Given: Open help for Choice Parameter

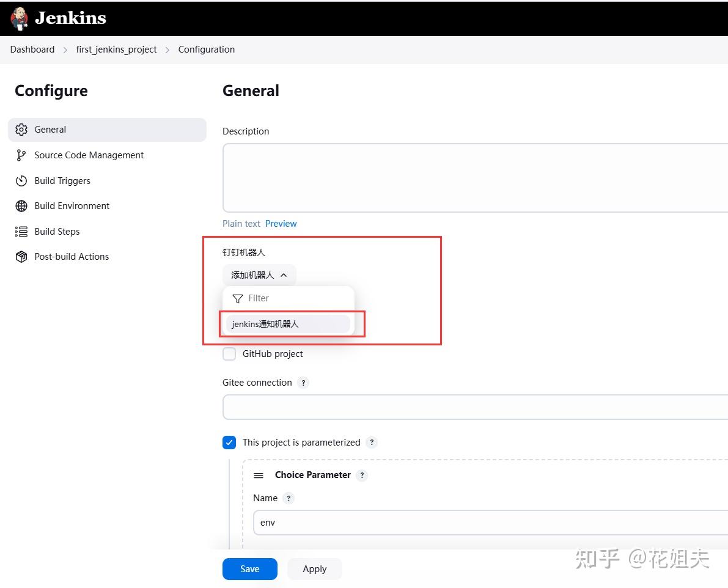Looking at the screenshot, I should [362, 475].
